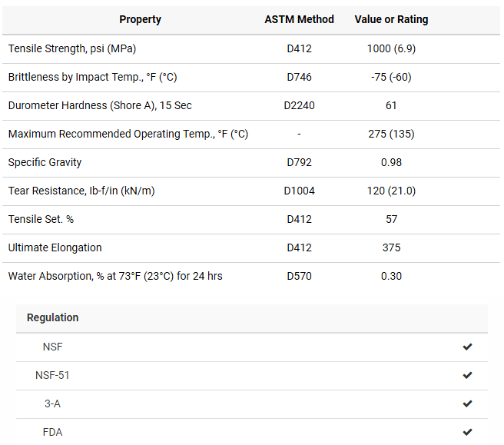Click the NSF regulation checkmark icon
The image size is (504, 445).
pos(467,347)
